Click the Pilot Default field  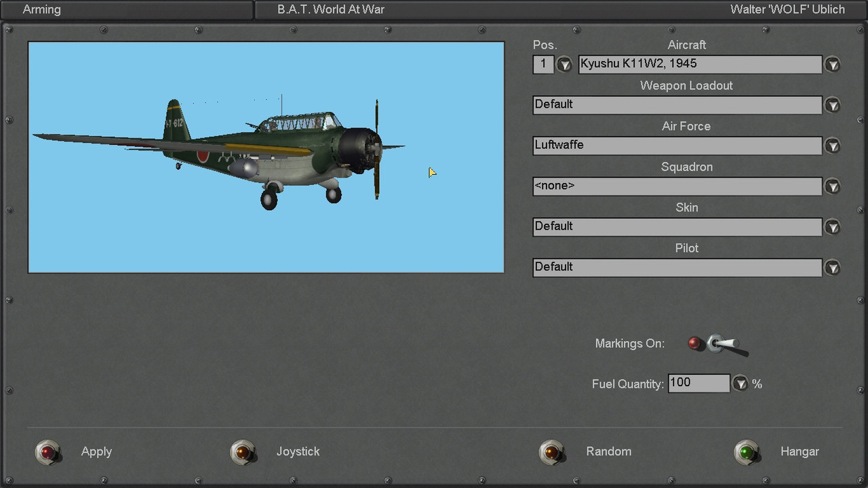(x=677, y=268)
